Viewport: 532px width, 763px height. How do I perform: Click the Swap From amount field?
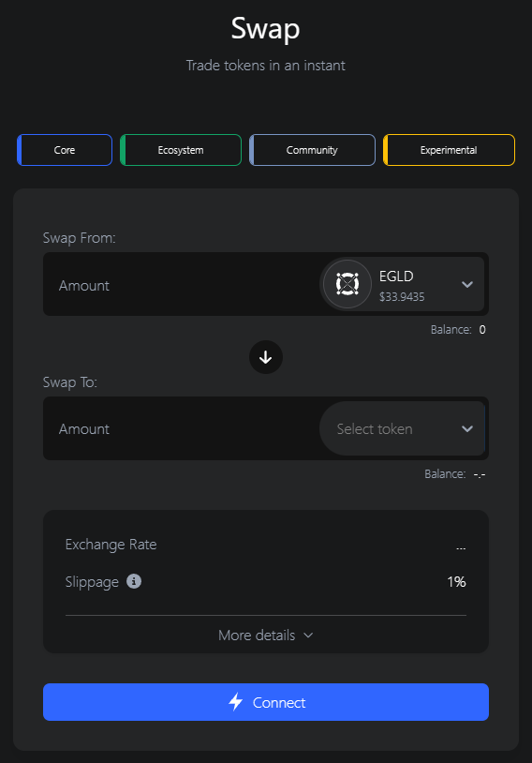pos(181,285)
